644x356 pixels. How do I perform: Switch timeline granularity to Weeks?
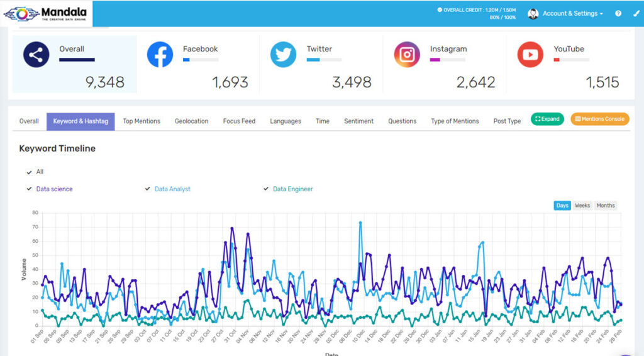coord(582,206)
